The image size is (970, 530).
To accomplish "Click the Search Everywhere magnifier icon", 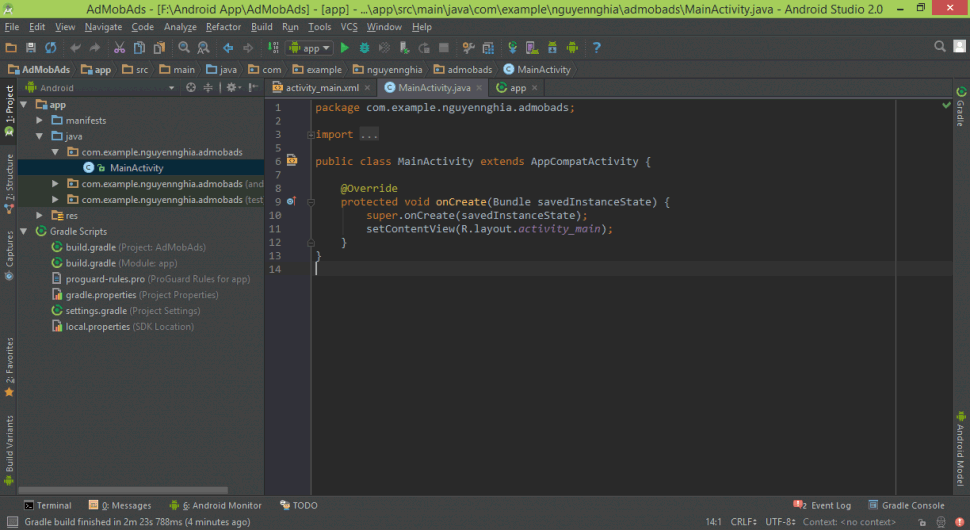I will pyautogui.click(x=940, y=46).
